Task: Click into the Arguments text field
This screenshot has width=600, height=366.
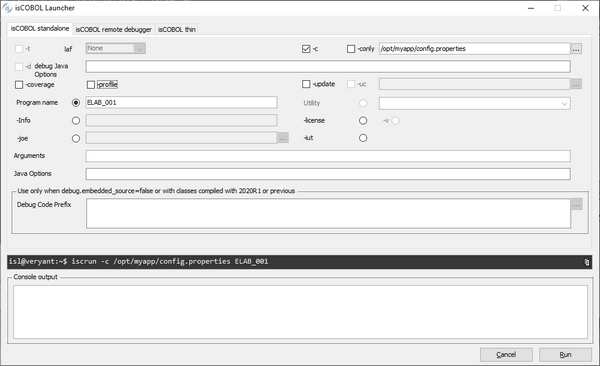Action: pos(328,156)
